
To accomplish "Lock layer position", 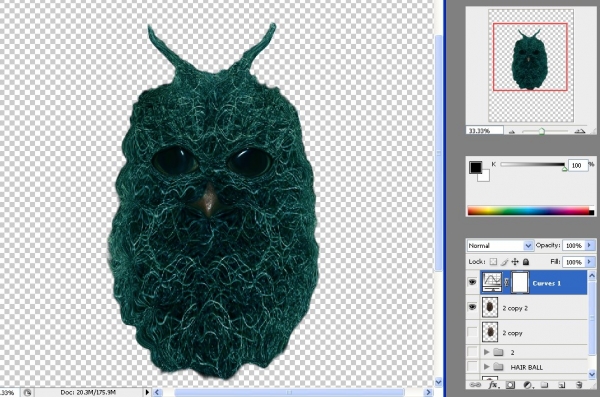I will point(515,262).
